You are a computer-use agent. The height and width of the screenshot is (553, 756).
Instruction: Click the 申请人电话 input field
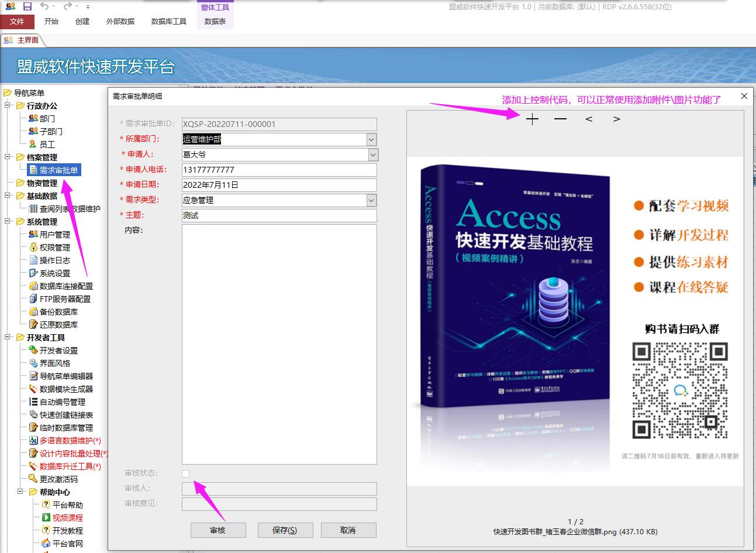click(x=279, y=170)
